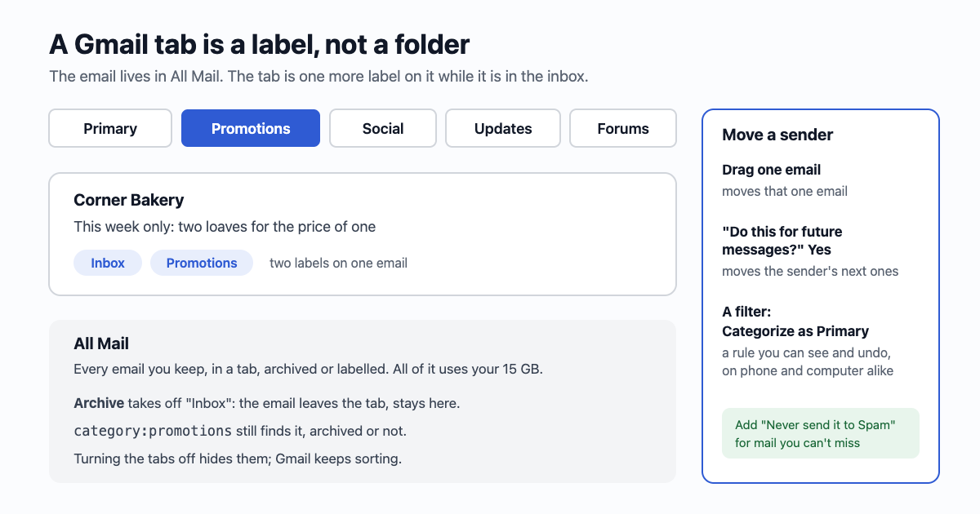
Task: Click "moves the sender's next ones" text
Action: click(x=810, y=272)
